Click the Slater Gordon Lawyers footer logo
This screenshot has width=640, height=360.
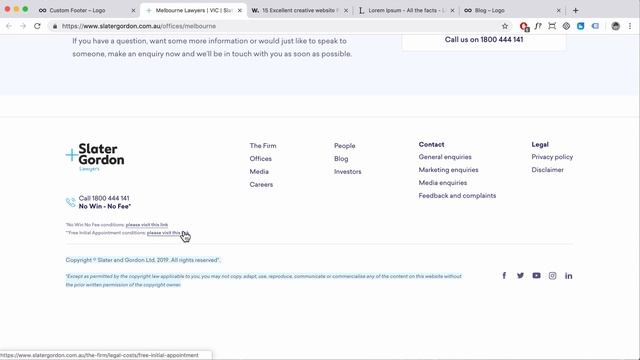[95, 157]
